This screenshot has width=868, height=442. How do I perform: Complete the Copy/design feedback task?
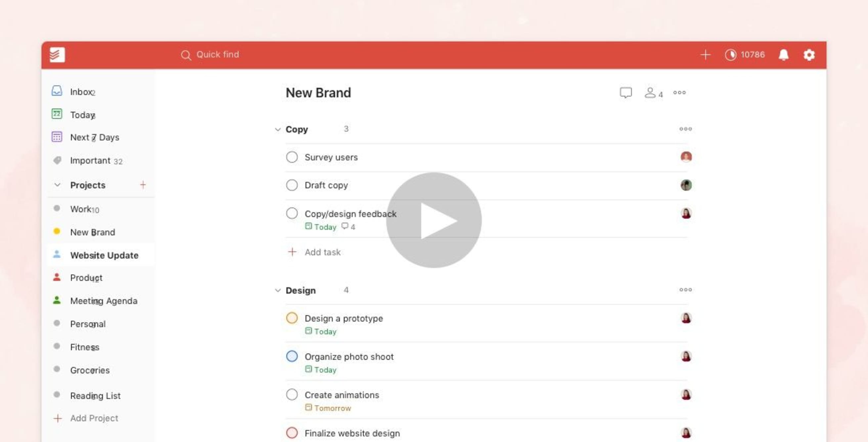[292, 213]
